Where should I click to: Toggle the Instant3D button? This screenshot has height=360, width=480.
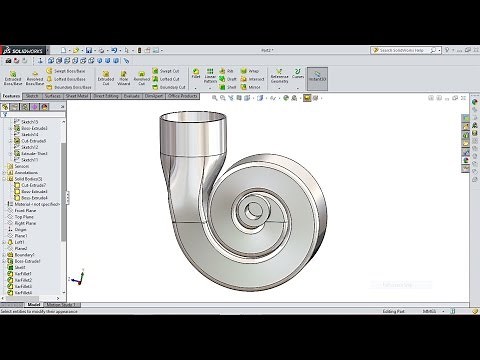[x=317, y=79]
